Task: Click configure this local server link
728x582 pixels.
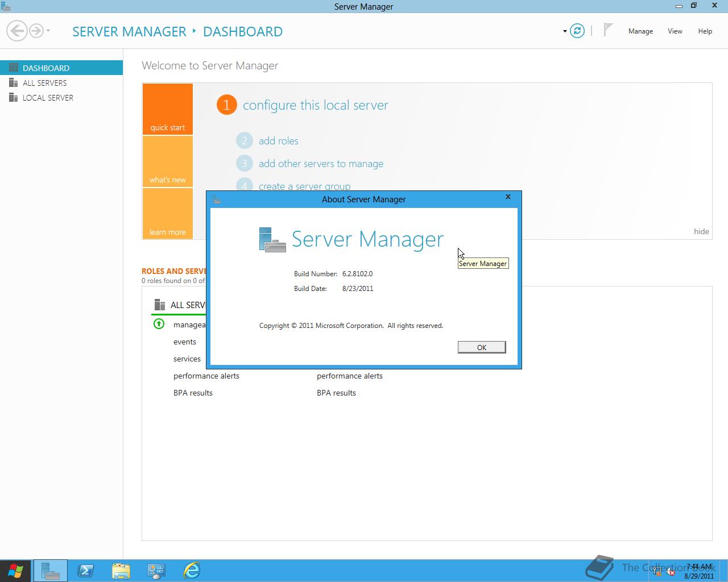Action: (x=316, y=105)
